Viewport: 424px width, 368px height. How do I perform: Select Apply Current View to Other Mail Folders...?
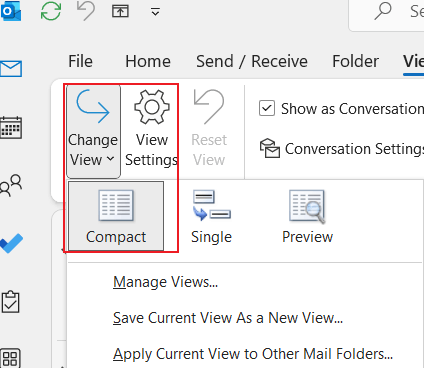click(x=253, y=354)
